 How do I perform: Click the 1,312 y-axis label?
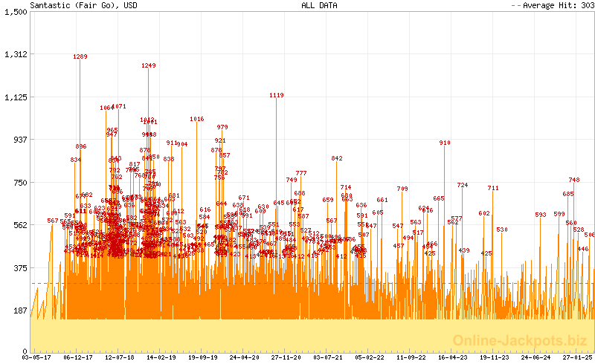15,54
